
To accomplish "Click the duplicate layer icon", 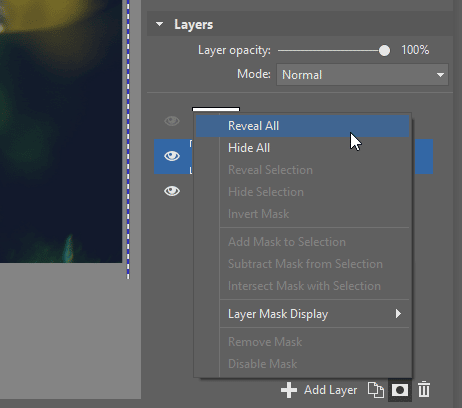I will click(376, 390).
